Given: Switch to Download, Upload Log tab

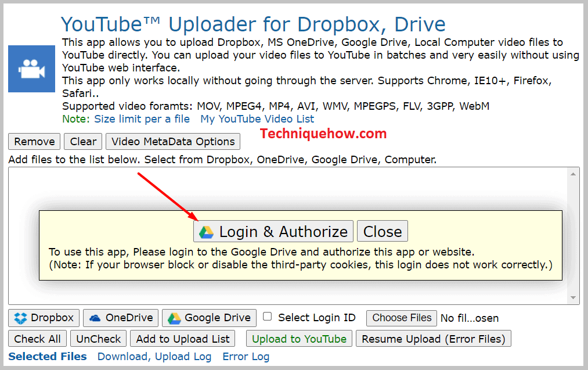Looking at the screenshot, I should point(154,357).
